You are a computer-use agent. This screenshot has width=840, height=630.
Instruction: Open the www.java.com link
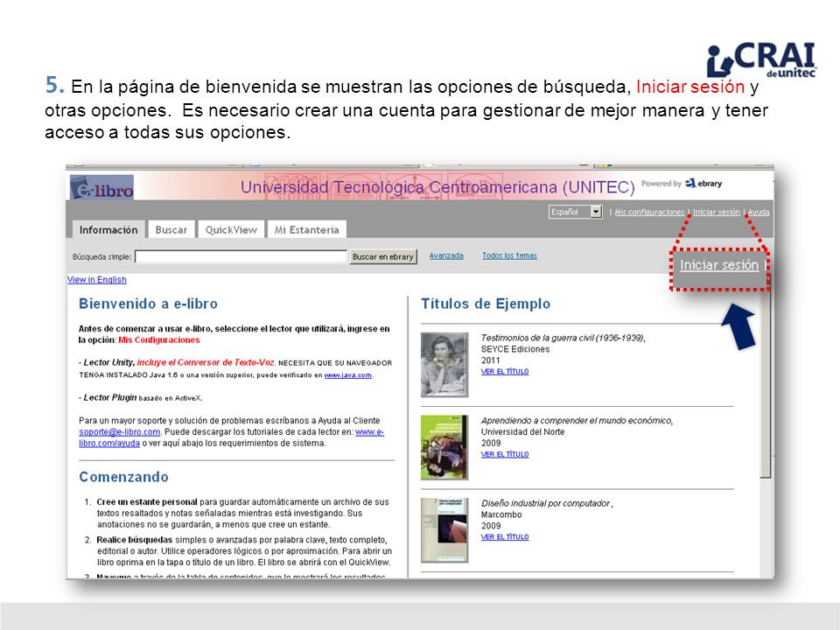347,375
